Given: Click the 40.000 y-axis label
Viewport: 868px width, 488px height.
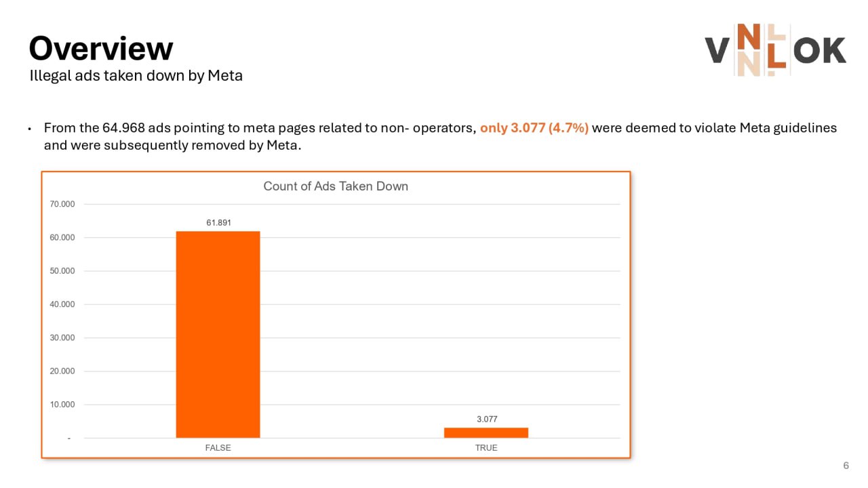Looking at the screenshot, I should coord(62,304).
